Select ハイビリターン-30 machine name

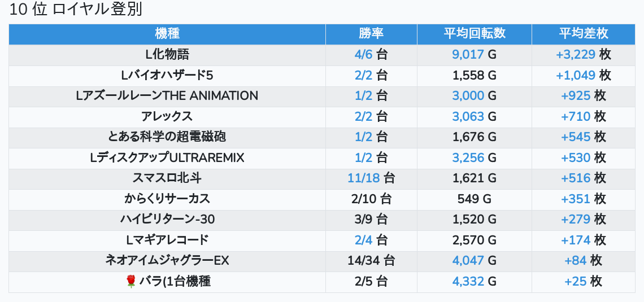coord(167,220)
